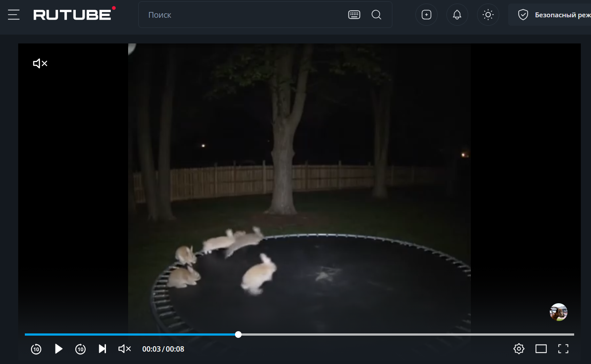Open the virtual keyboard in search bar
The height and width of the screenshot is (364, 591).
pyautogui.click(x=354, y=15)
